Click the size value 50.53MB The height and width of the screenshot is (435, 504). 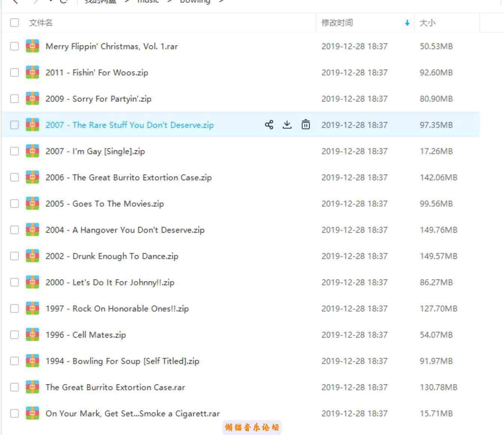(436, 46)
